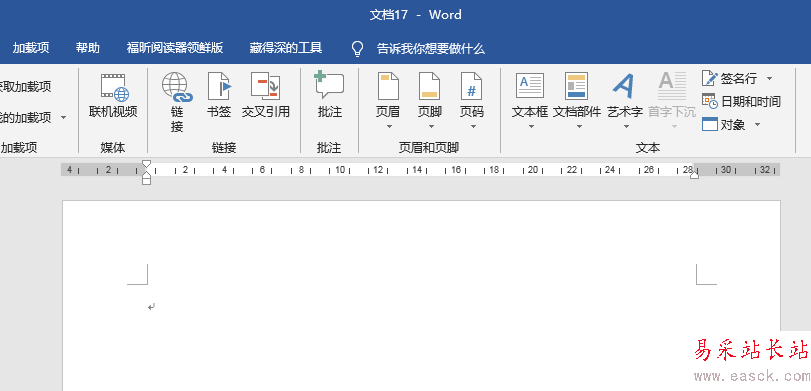Place cursor at the paragraph mark in document
Screen dimensions: 811x391
pyautogui.click(x=151, y=307)
